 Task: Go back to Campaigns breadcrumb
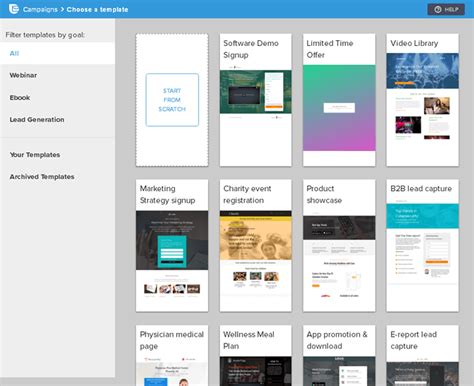pos(40,9)
